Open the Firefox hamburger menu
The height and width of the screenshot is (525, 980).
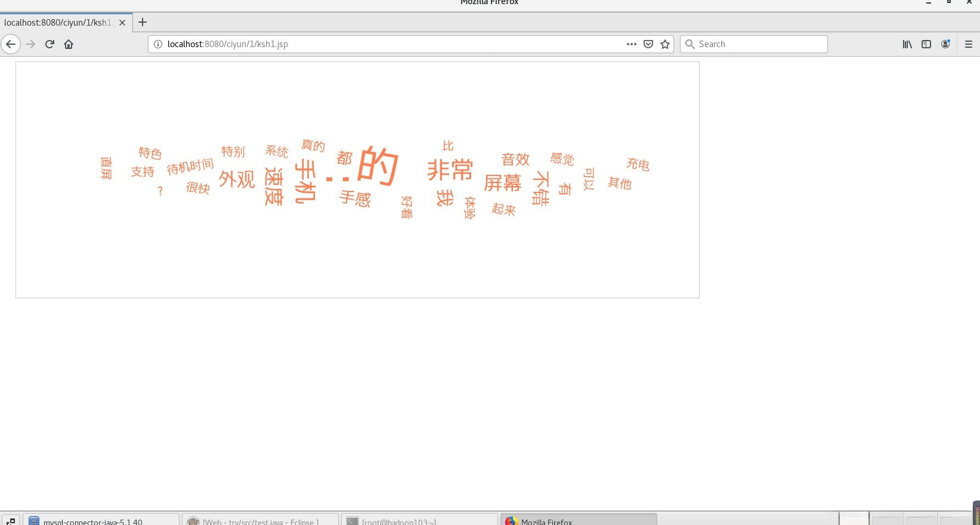tap(968, 44)
